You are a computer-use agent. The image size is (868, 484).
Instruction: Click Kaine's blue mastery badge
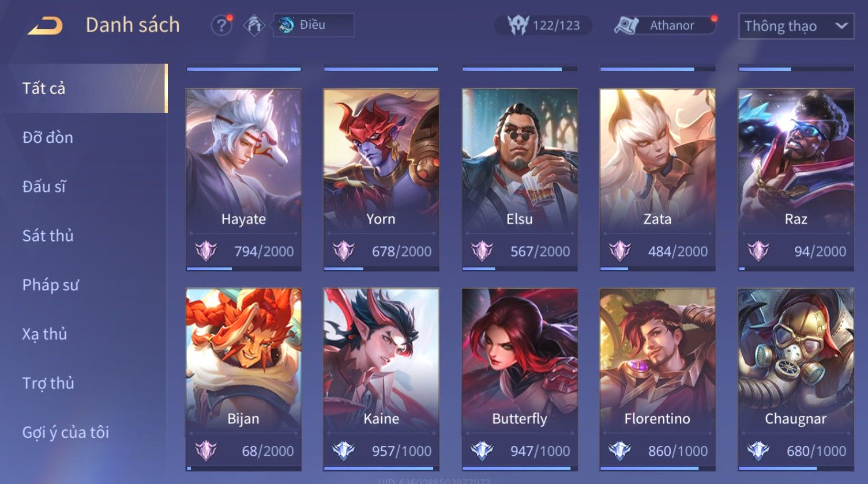tap(343, 451)
